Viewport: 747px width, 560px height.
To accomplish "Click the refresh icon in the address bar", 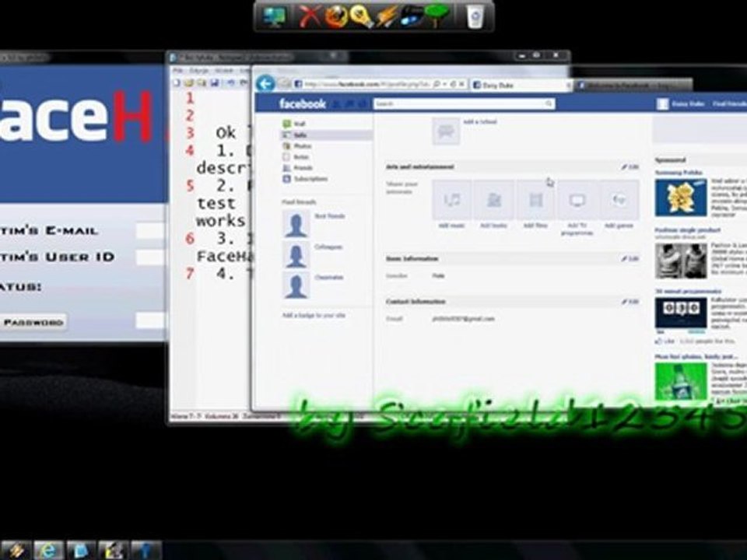I will coord(452,84).
